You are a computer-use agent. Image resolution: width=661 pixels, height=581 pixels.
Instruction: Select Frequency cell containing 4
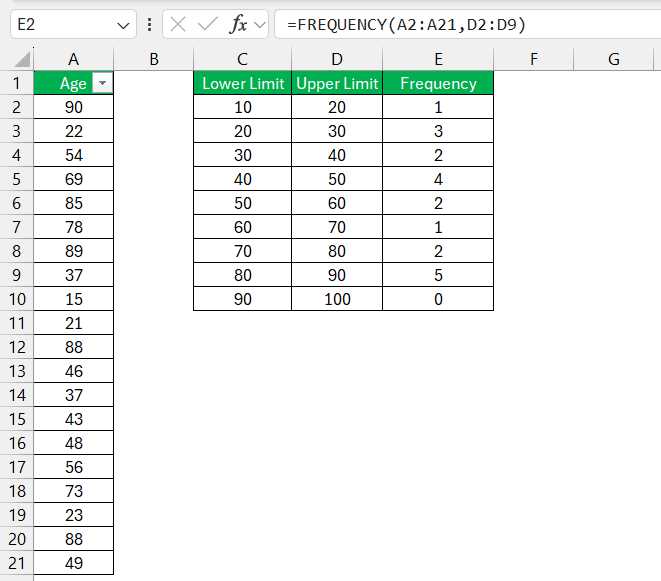coord(438,179)
